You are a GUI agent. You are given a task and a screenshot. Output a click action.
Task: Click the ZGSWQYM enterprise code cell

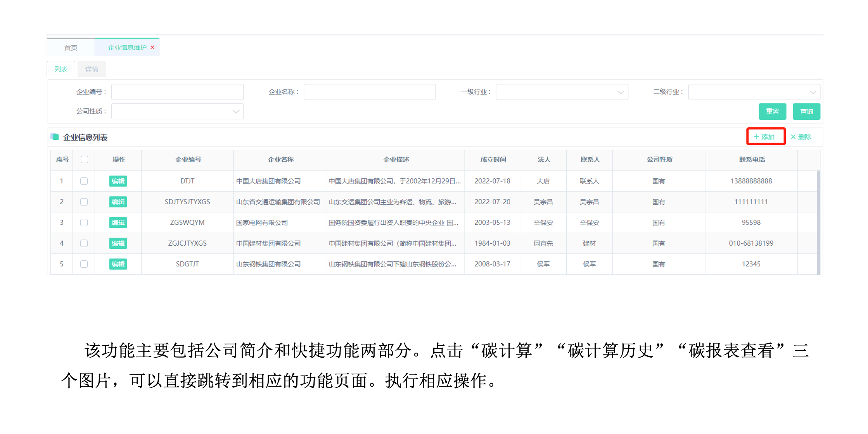pos(187,222)
